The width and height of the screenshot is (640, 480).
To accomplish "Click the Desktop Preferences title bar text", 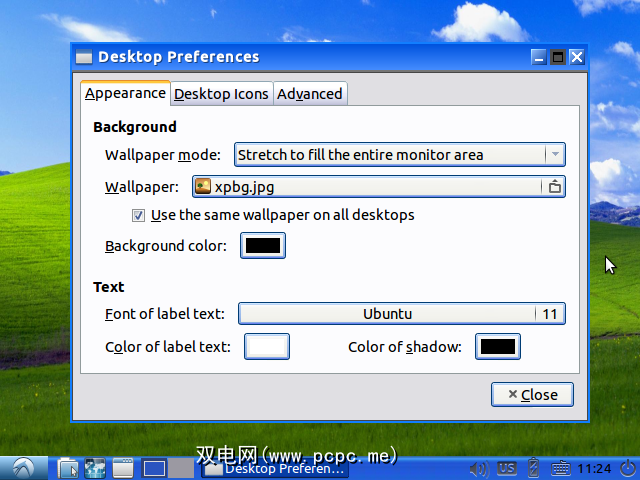I will 179,57.
